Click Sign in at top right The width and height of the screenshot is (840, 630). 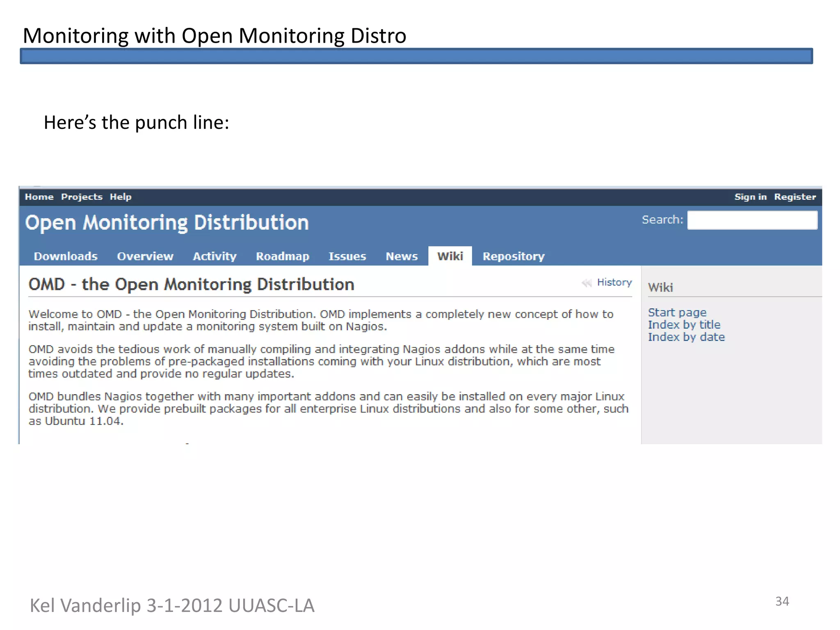[x=750, y=197]
